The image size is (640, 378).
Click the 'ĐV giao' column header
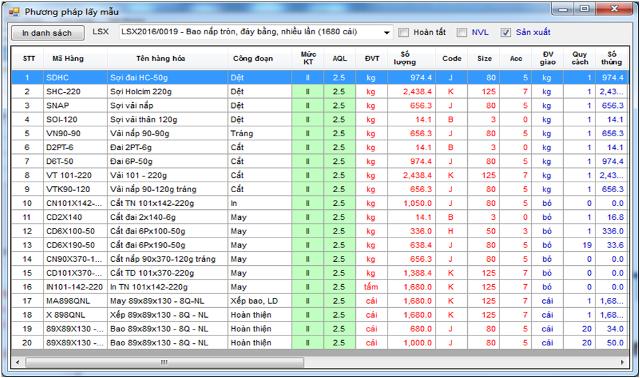[548, 58]
